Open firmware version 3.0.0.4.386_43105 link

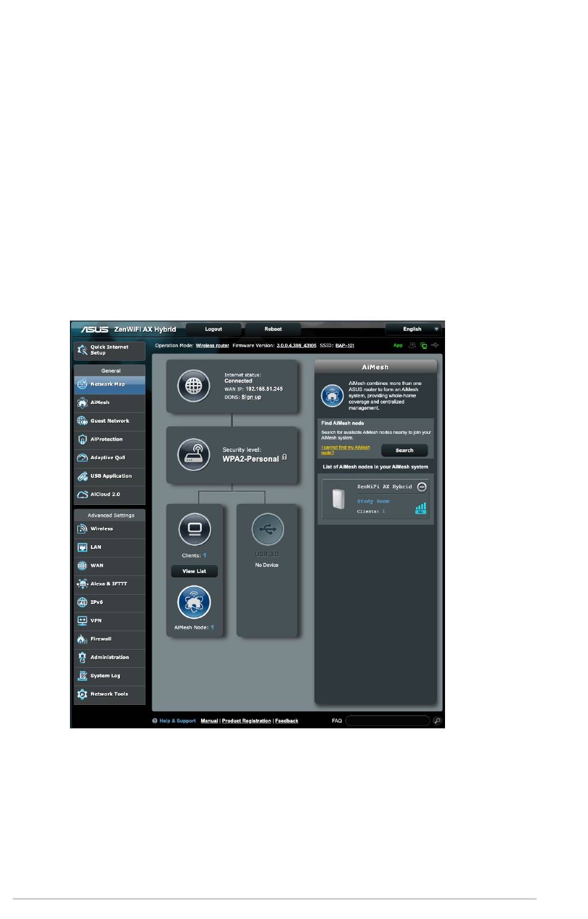tap(296, 345)
